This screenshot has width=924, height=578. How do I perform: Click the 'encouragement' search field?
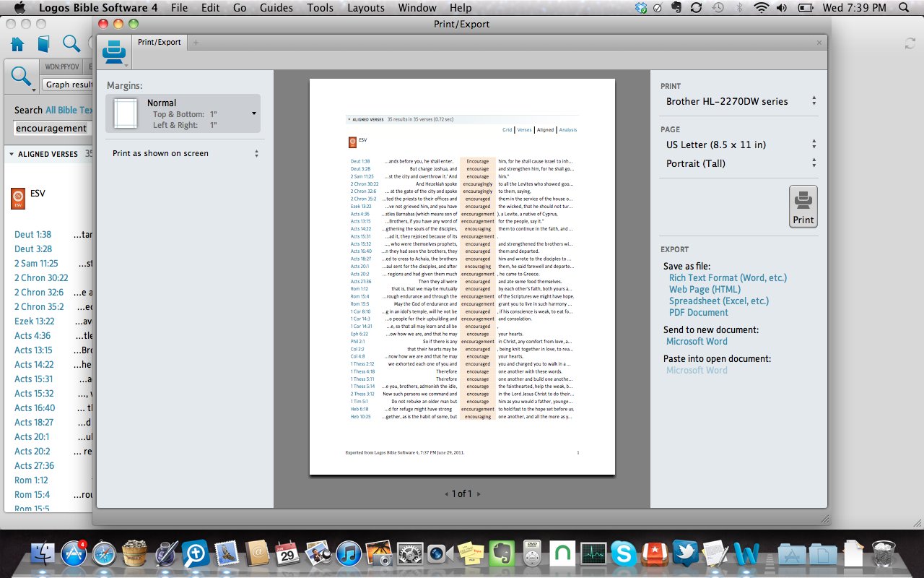(x=52, y=128)
